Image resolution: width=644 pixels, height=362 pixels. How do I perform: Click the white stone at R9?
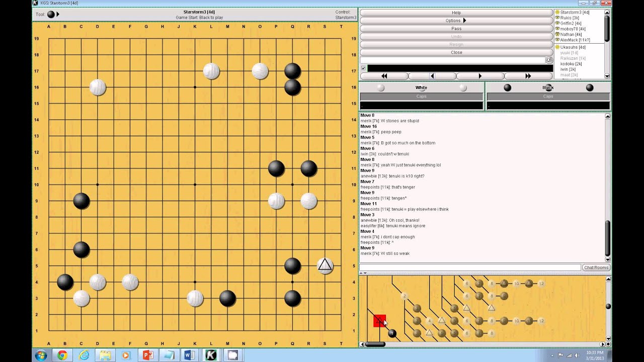(x=309, y=201)
